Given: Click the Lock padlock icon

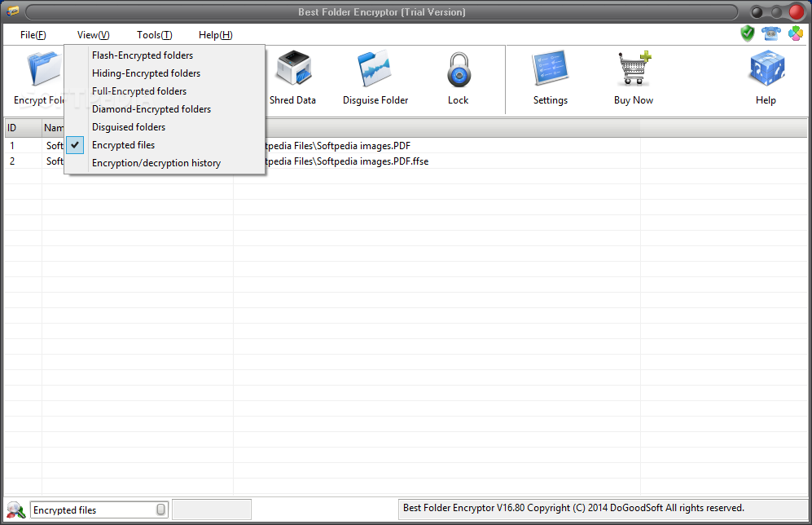Looking at the screenshot, I should point(459,69).
